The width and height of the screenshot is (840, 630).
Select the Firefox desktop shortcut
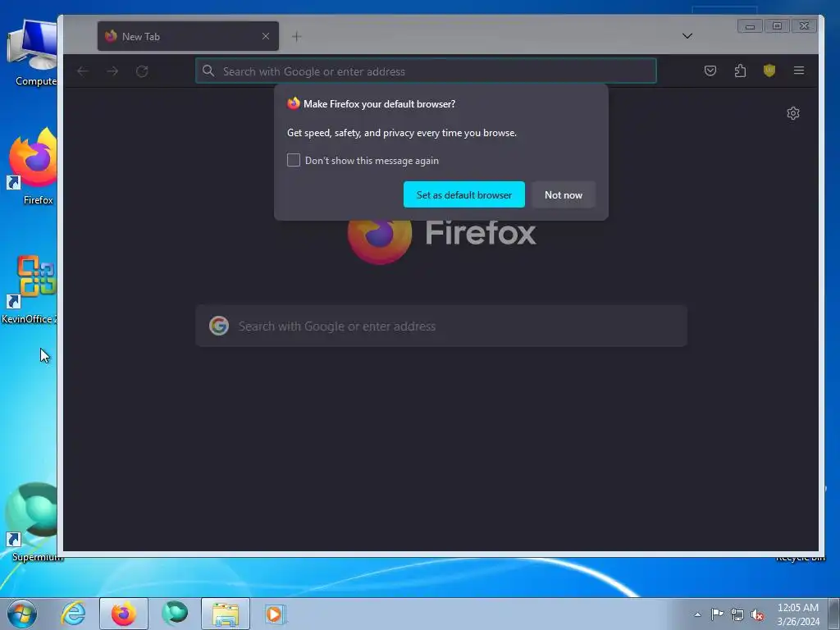point(33,167)
